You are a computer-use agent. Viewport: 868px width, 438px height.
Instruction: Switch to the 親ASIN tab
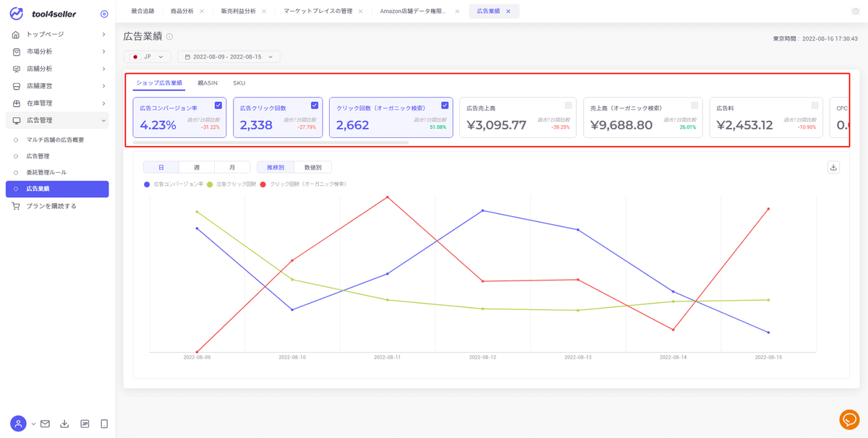coord(208,83)
